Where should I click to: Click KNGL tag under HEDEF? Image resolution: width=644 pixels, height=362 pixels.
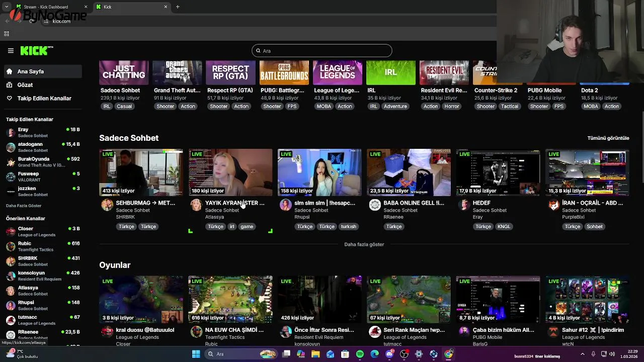504,227
